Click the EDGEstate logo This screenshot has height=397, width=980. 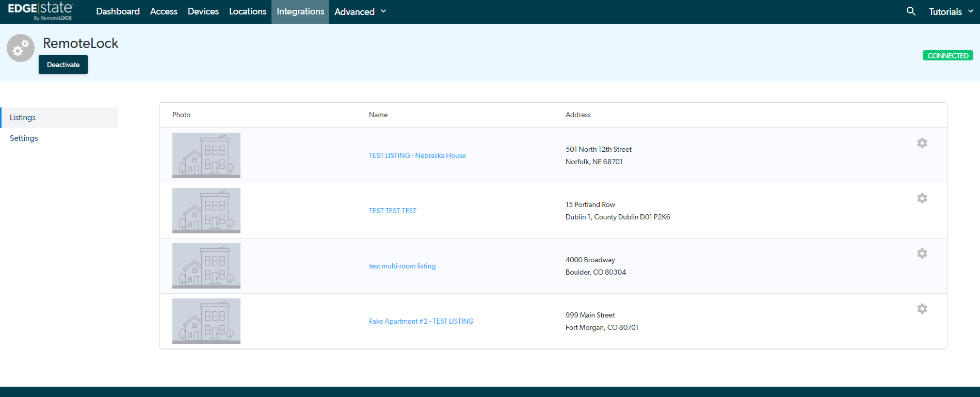point(40,11)
